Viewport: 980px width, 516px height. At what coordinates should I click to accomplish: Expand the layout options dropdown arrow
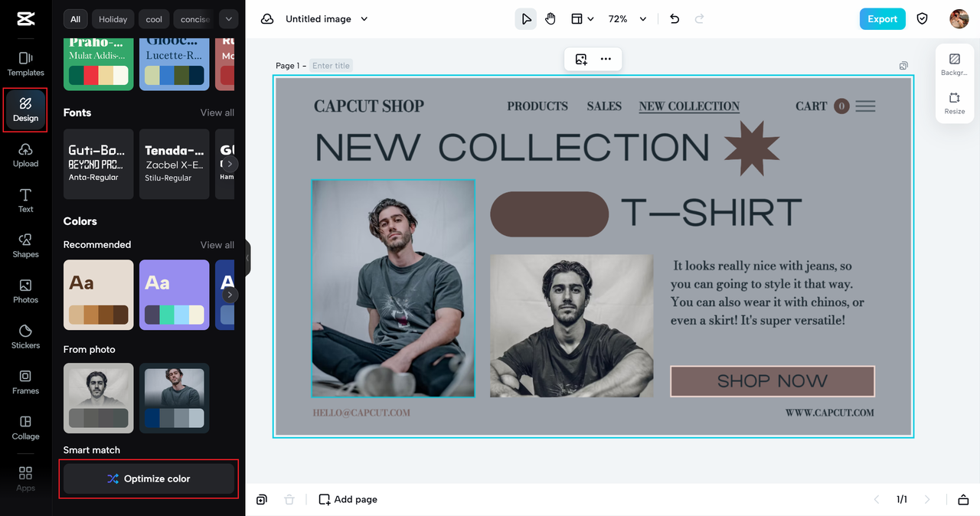point(590,20)
